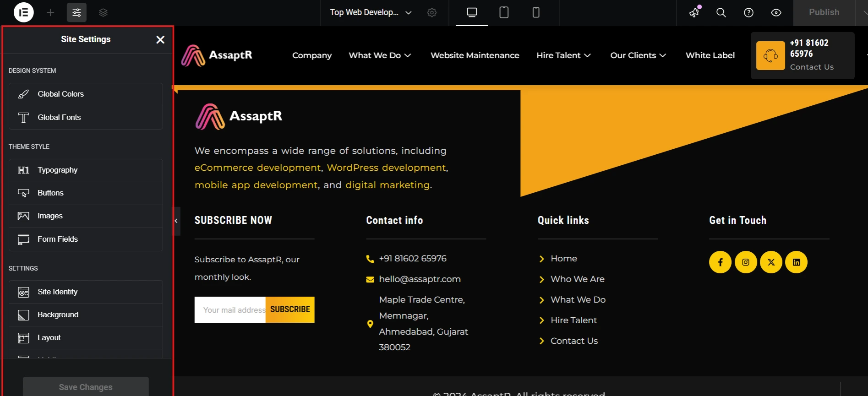Viewport: 868px width, 396px height.
Task: Click hello@assaptr.com email link
Action: 420,279
